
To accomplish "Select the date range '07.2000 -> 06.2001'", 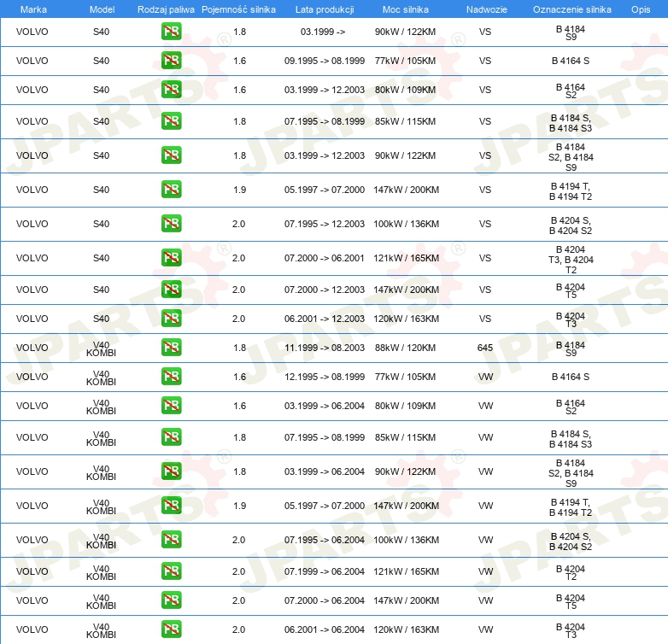I will tap(325, 258).
